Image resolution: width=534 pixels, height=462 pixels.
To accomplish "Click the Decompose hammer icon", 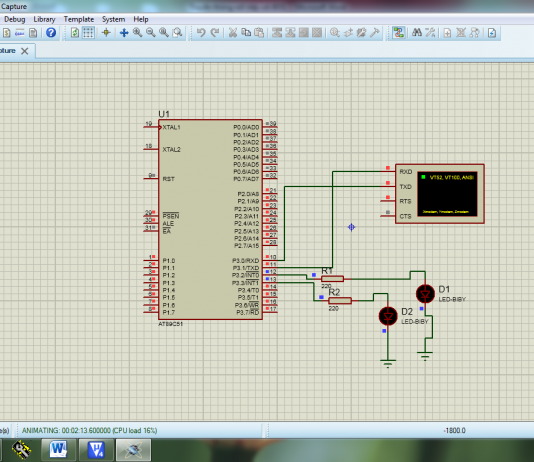I will [375, 33].
